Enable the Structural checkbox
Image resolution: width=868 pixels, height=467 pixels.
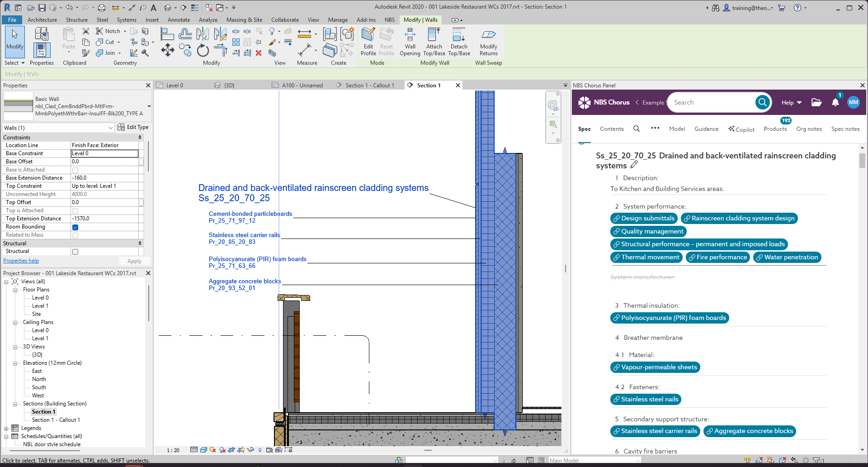click(x=75, y=252)
